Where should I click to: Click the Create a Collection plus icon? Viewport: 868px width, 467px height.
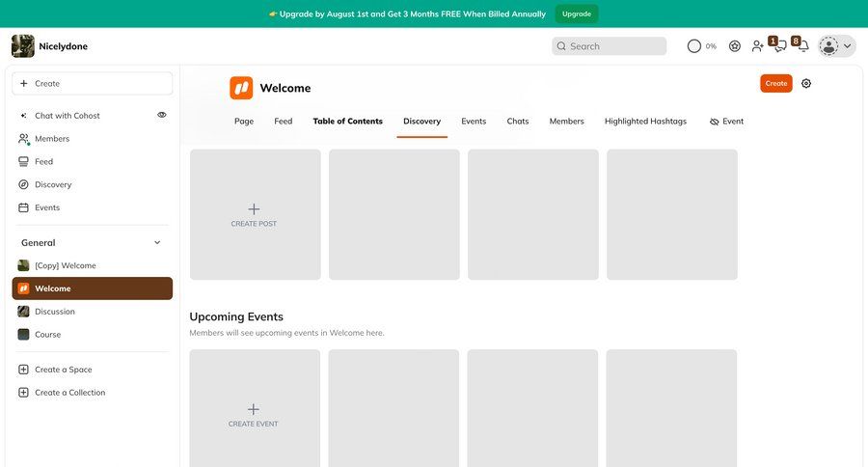(23, 393)
